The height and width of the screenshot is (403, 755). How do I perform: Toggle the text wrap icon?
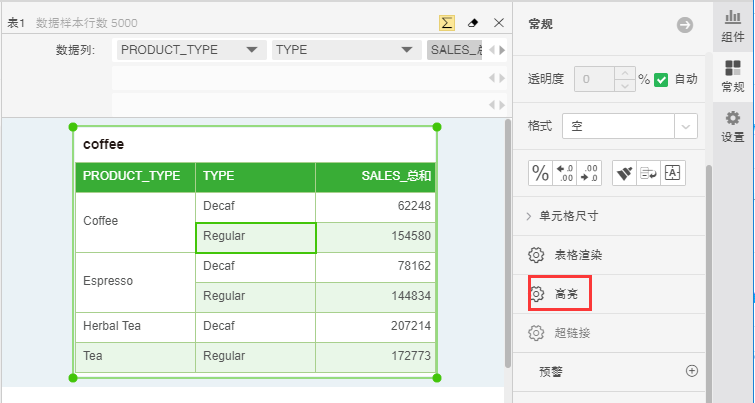tap(648, 172)
